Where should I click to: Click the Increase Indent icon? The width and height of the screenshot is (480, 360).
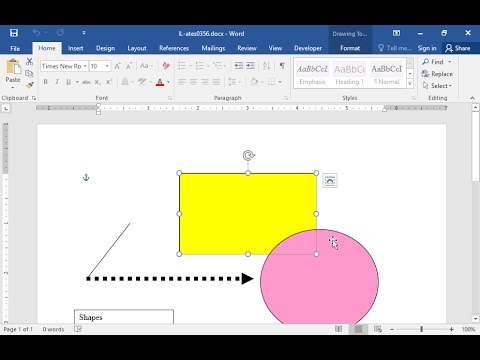coord(250,66)
